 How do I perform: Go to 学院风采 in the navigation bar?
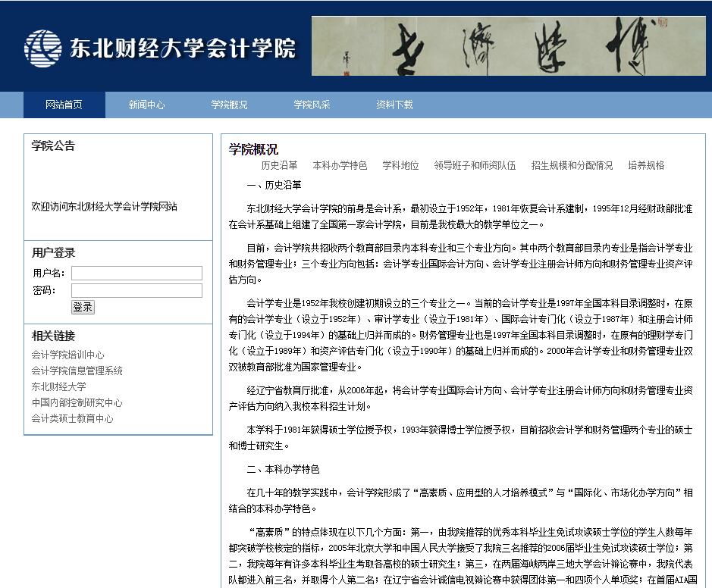[312, 105]
